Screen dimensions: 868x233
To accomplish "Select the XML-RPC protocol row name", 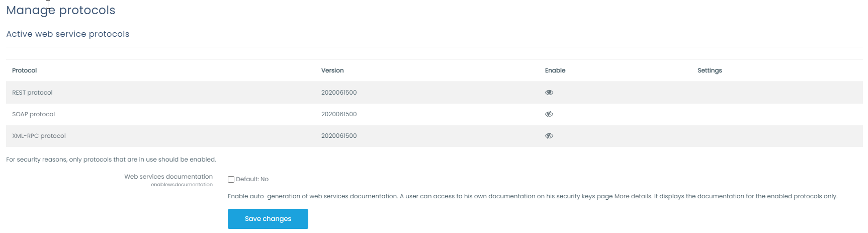I will point(39,136).
